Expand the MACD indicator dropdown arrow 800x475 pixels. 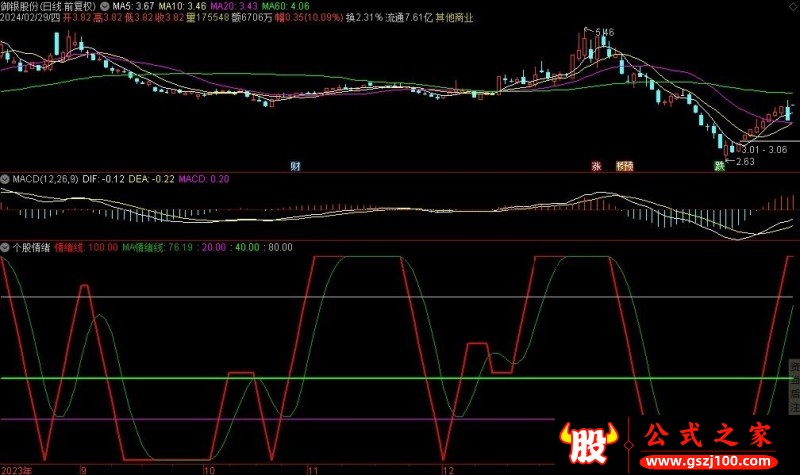click(x=5, y=179)
